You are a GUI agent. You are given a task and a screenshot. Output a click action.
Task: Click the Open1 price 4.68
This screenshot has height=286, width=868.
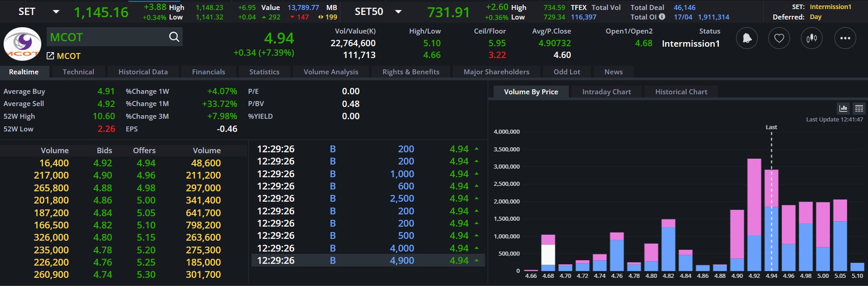tap(644, 43)
